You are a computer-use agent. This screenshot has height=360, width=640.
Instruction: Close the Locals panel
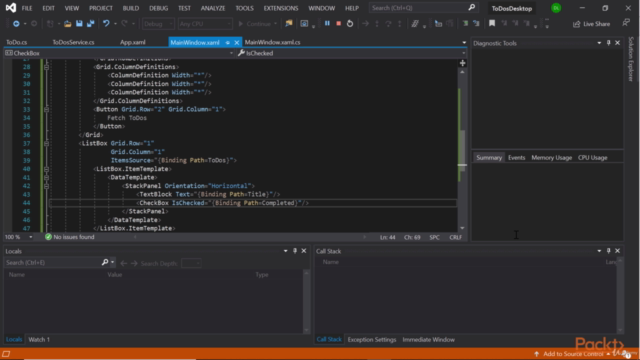click(304, 251)
